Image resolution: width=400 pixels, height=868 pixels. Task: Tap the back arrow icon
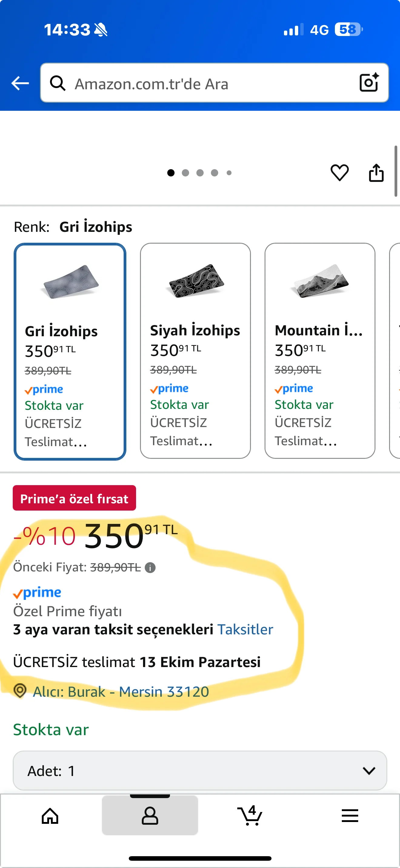tap(20, 83)
